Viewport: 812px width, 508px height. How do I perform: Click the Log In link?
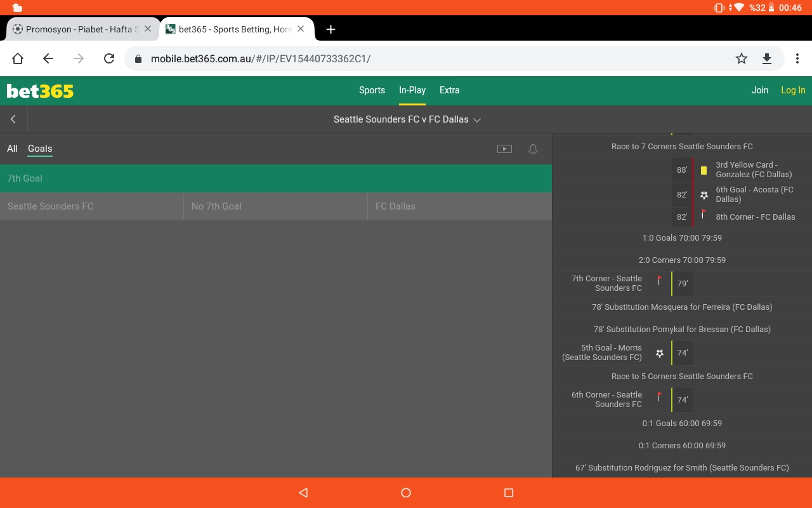[793, 90]
